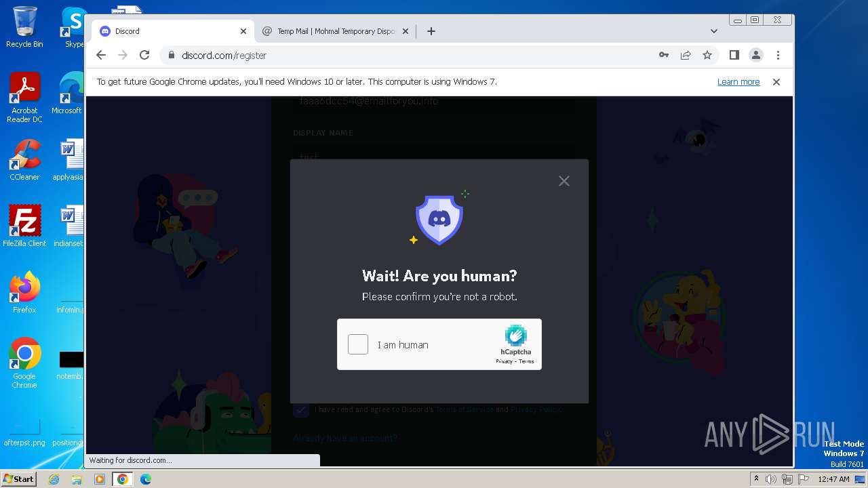Open the Recycle Bin desktop icon
868x488 pixels.
[24, 28]
